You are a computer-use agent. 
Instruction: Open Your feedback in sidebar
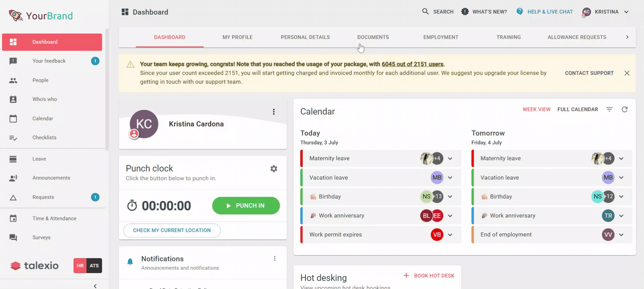(x=52, y=61)
